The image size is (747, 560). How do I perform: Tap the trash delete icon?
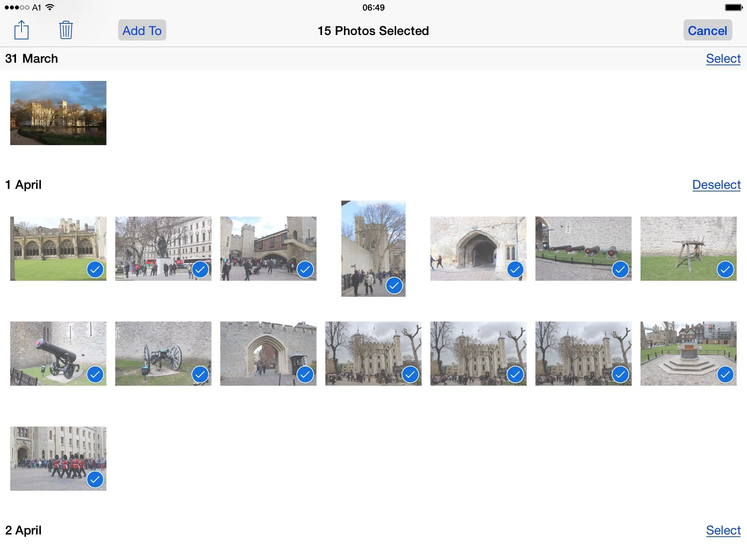(x=66, y=30)
